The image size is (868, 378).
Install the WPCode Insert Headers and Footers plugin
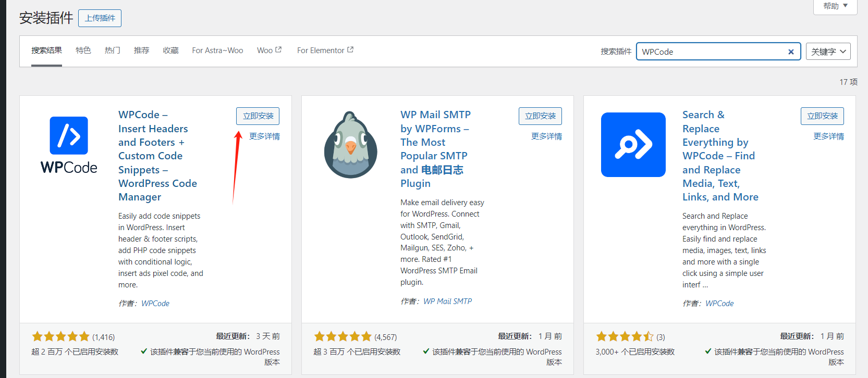258,116
